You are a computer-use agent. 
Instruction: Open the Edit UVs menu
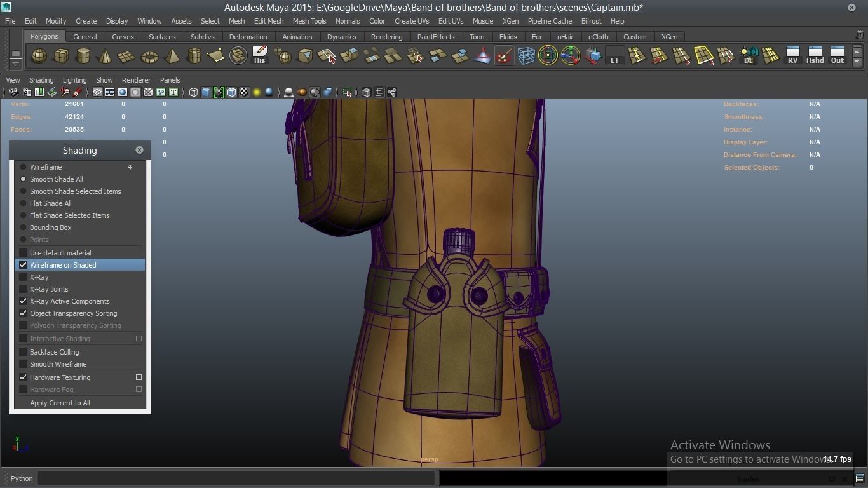[451, 21]
